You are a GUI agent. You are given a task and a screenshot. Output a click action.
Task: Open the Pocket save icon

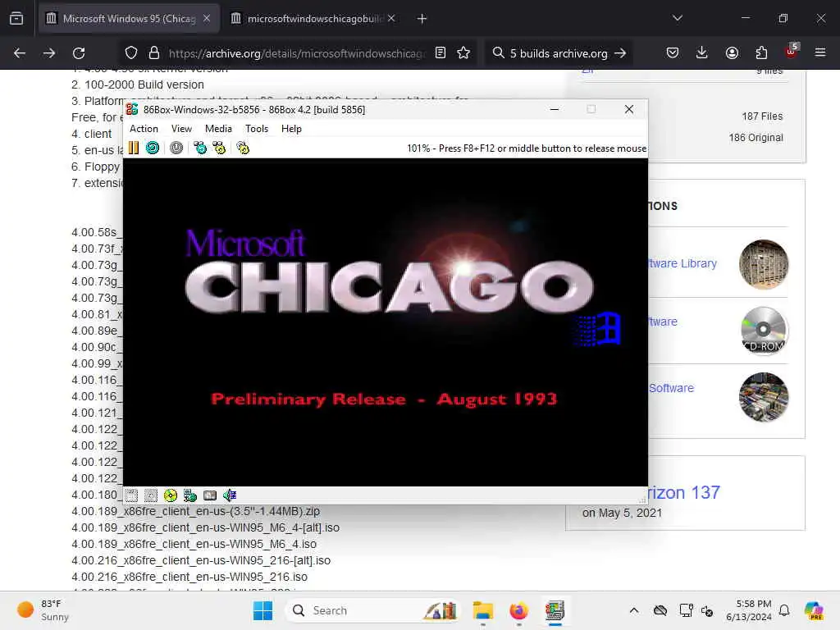coord(673,53)
